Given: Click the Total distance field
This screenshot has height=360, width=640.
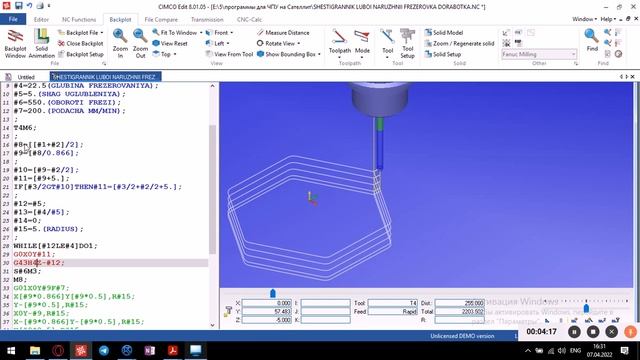Looking at the screenshot, I should pos(460,311).
